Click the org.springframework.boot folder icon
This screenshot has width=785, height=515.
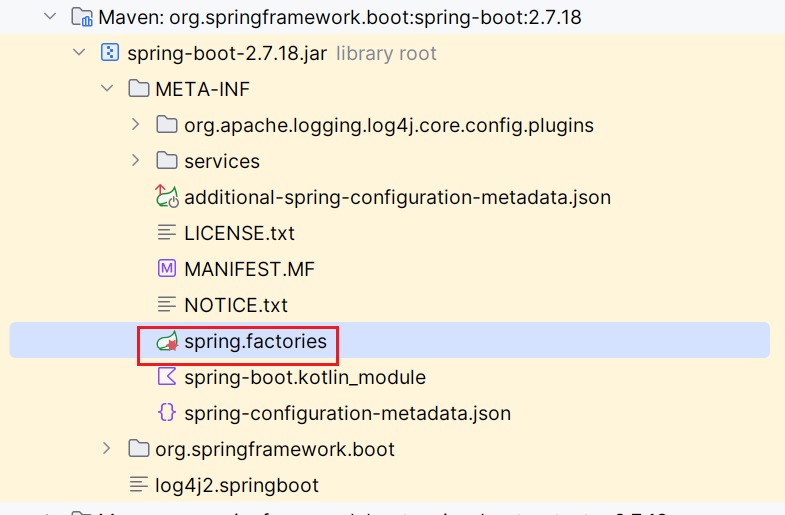coord(139,448)
